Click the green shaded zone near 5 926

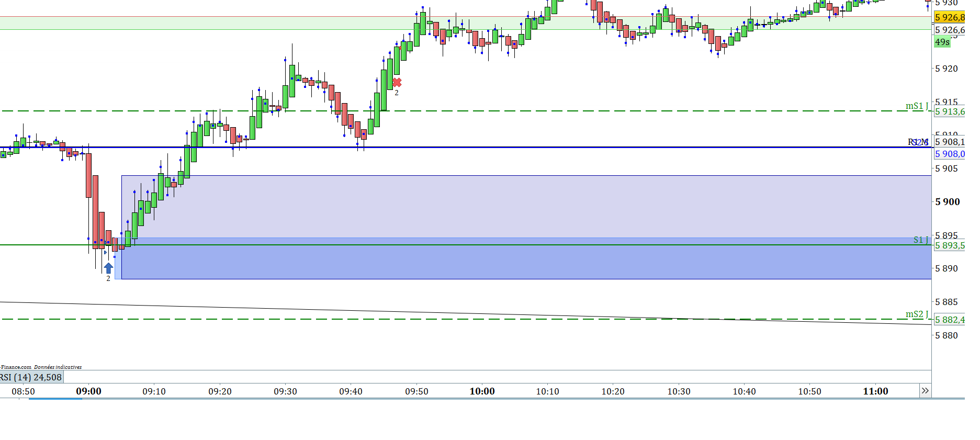[x=466, y=23]
